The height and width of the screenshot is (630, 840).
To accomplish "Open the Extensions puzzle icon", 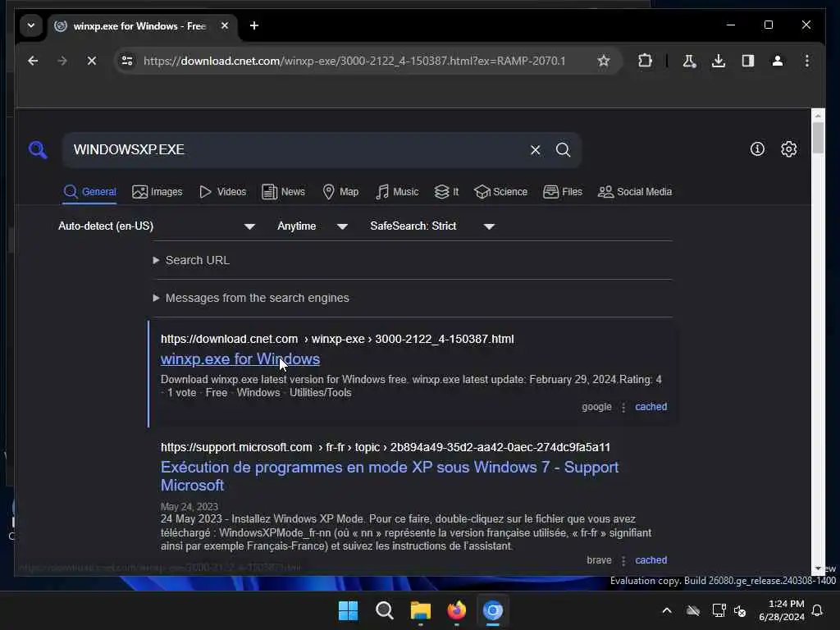I will (645, 61).
